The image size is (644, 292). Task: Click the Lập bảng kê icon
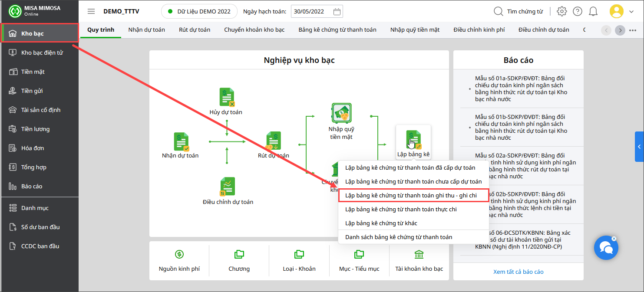(x=413, y=140)
